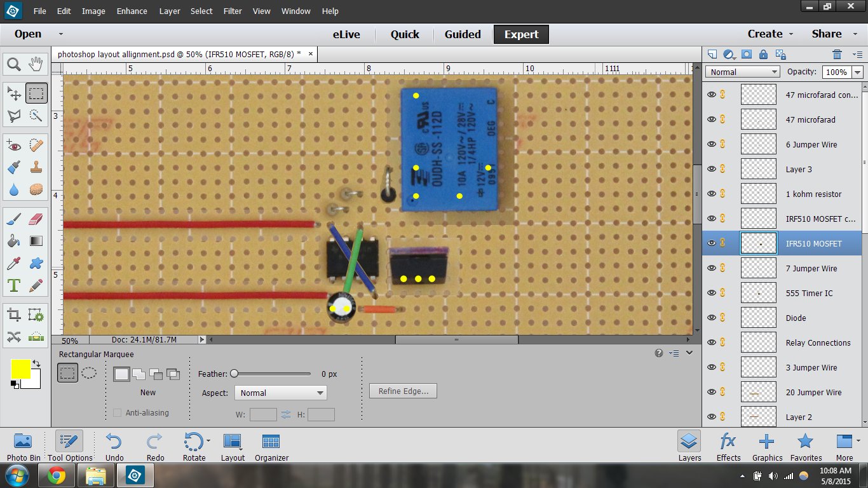Switch to Guided mode tab

463,34
